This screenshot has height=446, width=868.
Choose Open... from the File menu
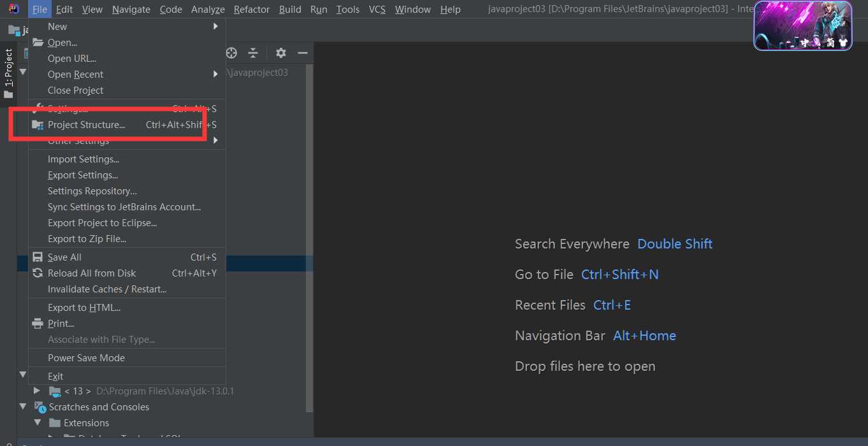[127, 43]
